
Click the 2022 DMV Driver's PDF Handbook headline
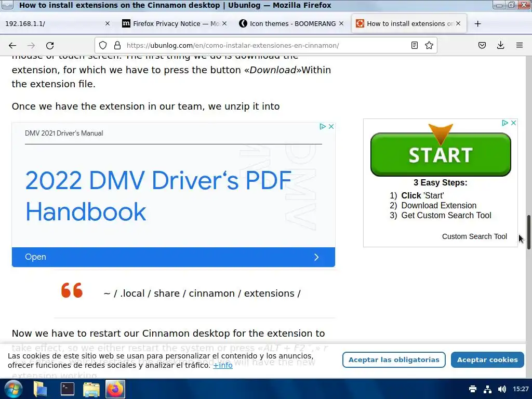158,196
